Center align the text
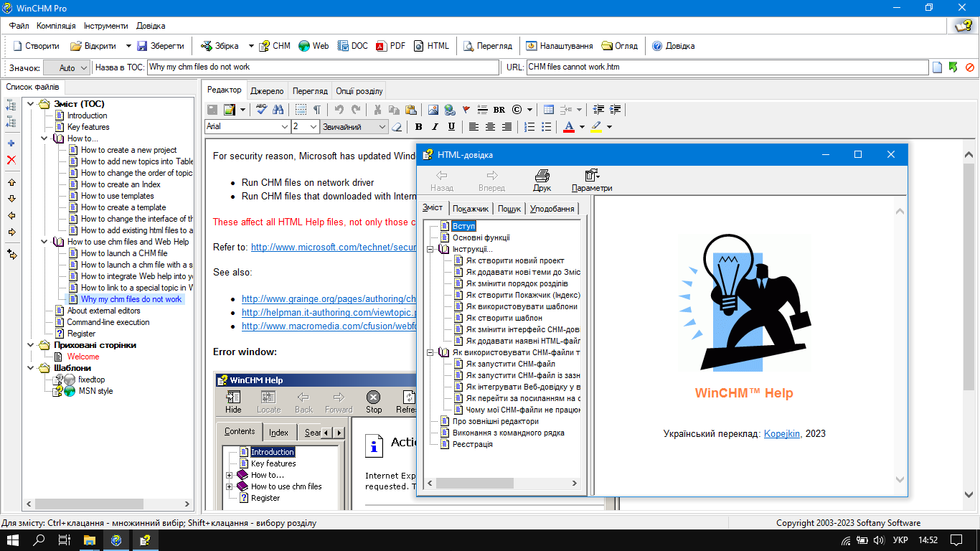 [490, 127]
